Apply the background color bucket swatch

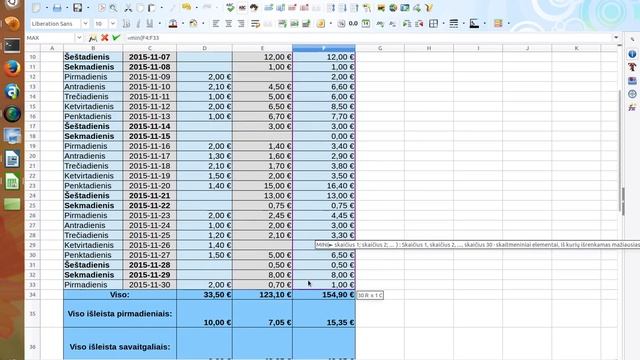tap(193, 24)
